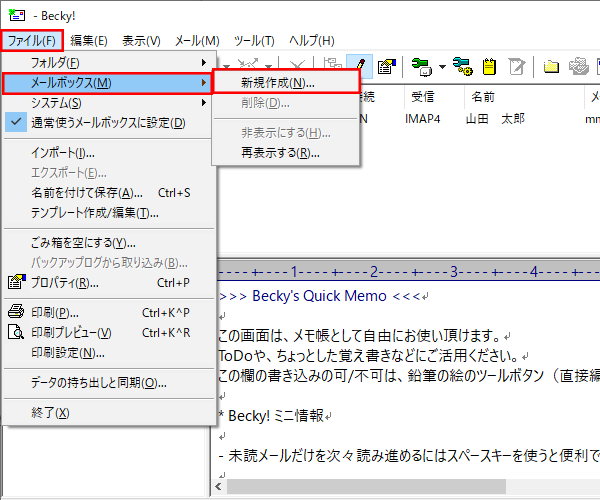600x500 pixels.
Task: Click the Becky! application icon in title bar
Action: tap(17, 15)
